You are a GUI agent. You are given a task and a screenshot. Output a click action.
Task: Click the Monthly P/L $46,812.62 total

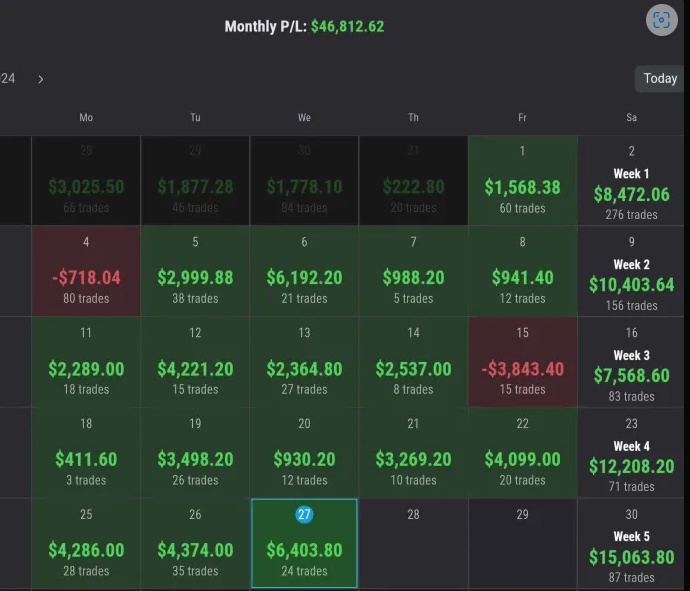coord(304,26)
